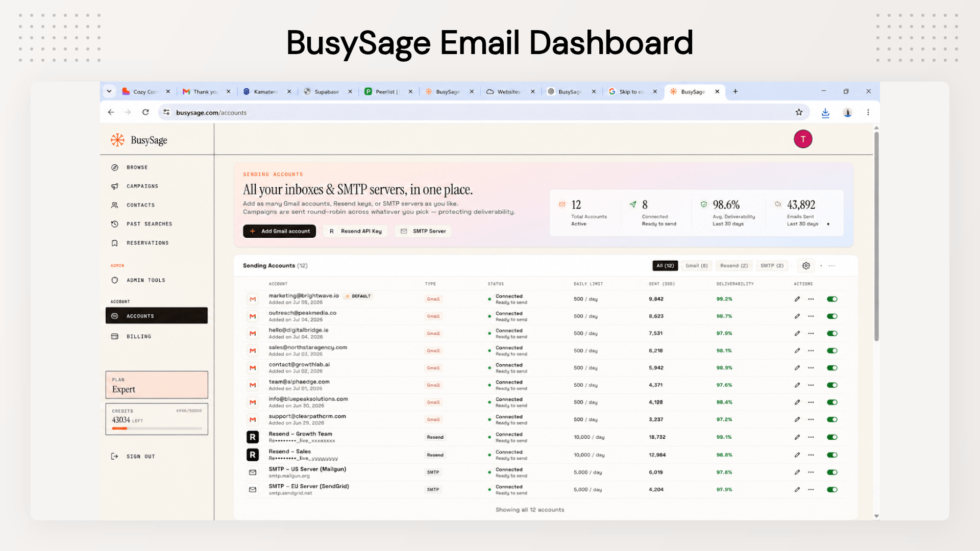Screen dimensions: 980x551
Task: Toggle off team@alphaedge.com account
Action: point(832,385)
